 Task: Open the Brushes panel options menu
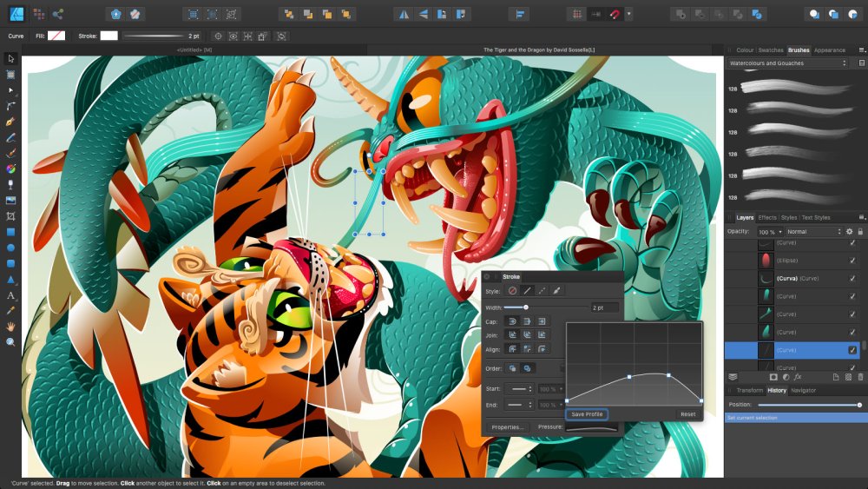861,50
